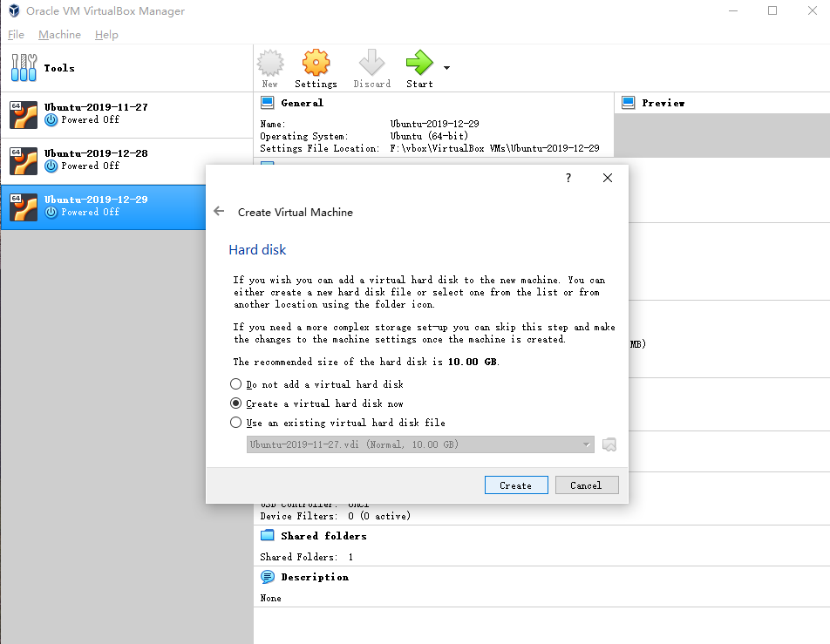Click the Preview section icon
This screenshot has height=644, width=830.
[629, 103]
